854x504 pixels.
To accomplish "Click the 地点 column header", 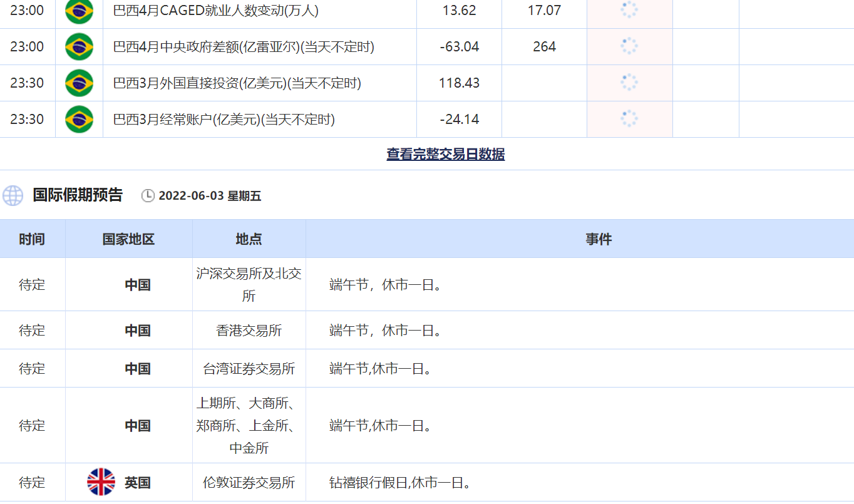I will click(249, 239).
